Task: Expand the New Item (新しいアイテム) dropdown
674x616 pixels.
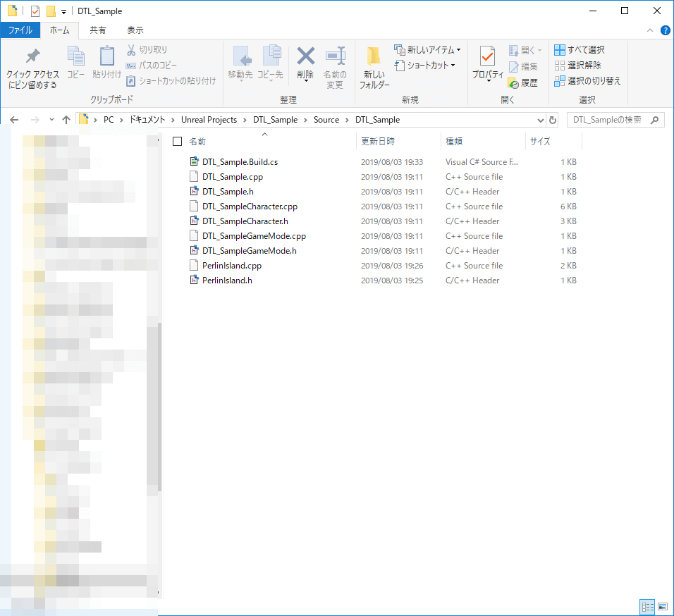Action: (x=458, y=50)
